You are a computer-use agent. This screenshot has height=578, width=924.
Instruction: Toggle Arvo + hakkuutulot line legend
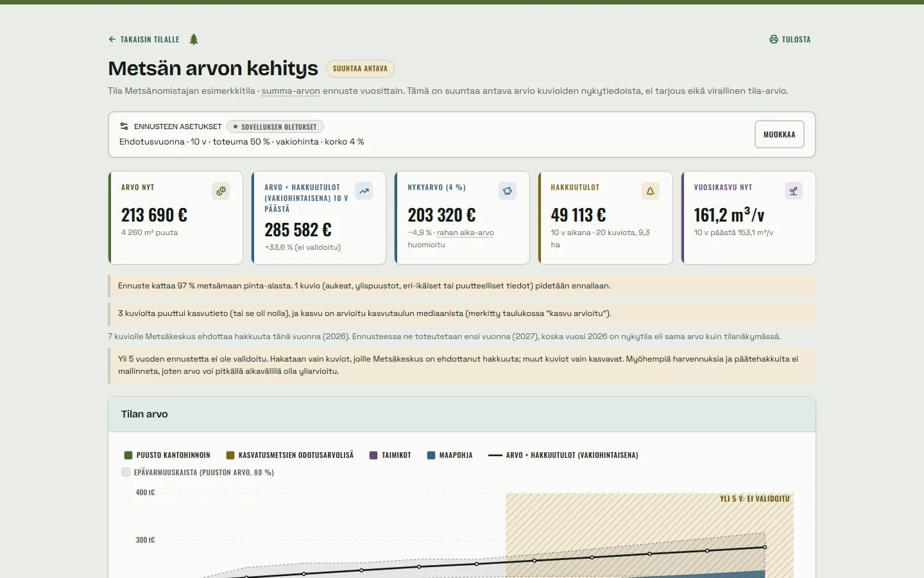point(563,455)
